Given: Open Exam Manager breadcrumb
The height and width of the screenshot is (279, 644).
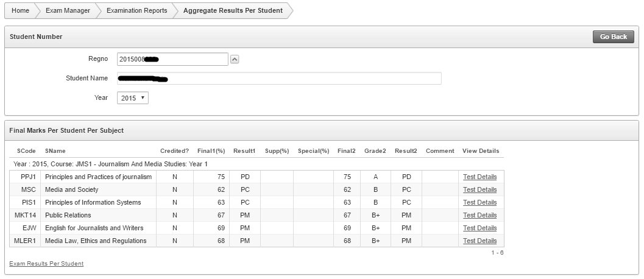Looking at the screenshot, I should (x=68, y=10).
